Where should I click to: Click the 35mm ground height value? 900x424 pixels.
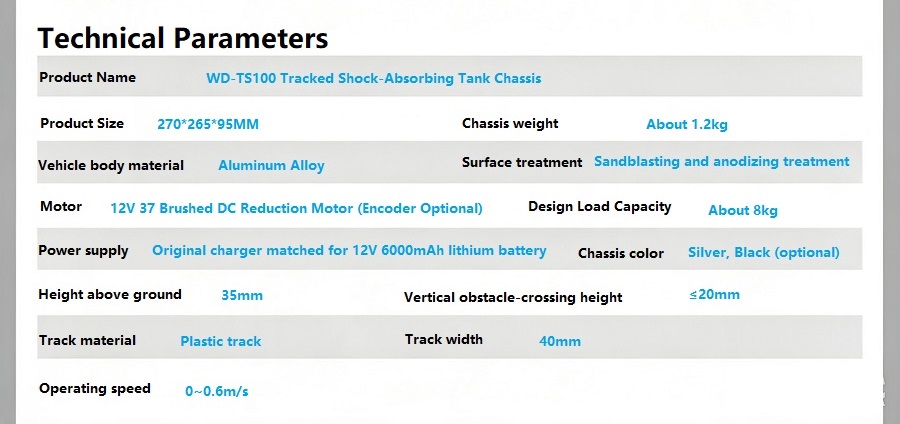click(242, 295)
